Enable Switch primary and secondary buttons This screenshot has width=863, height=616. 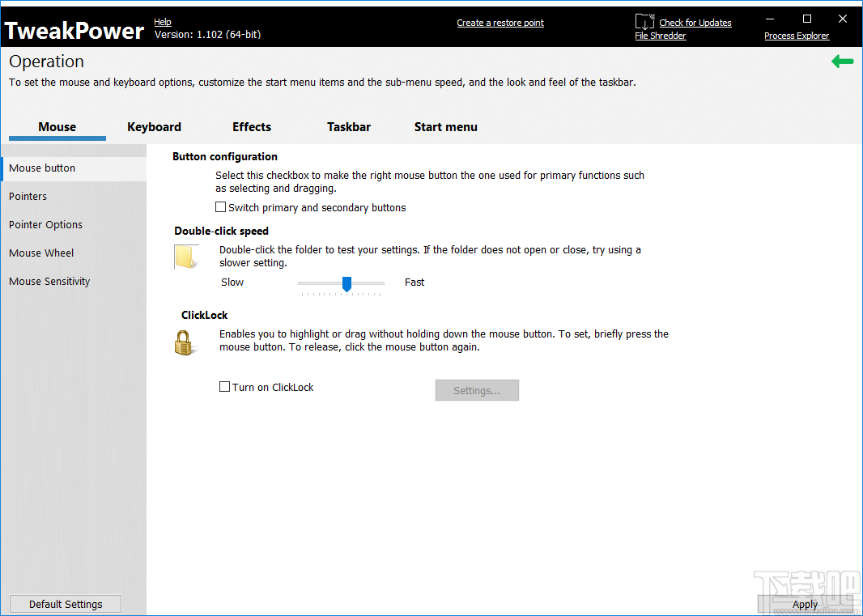point(220,207)
